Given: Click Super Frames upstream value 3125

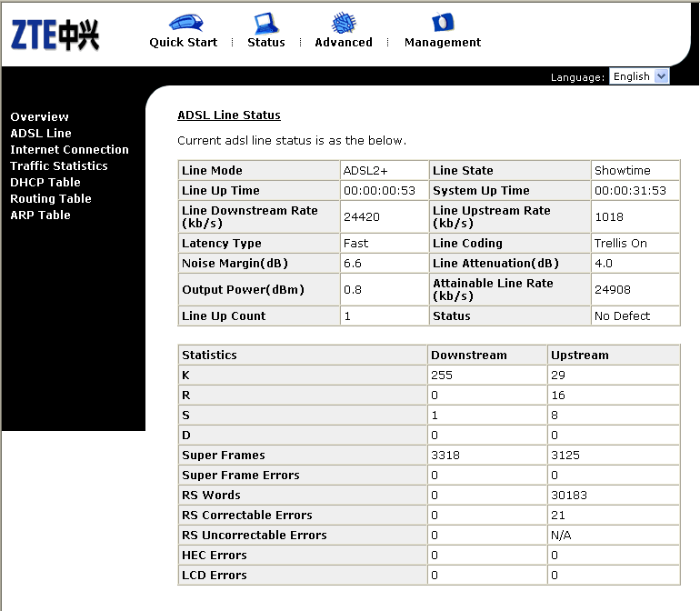Looking at the screenshot, I should 565,456.
